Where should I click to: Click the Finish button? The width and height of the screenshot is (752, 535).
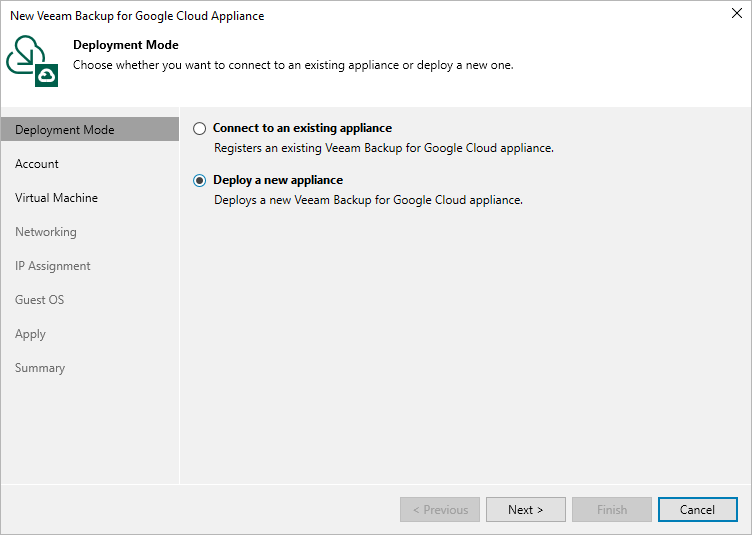tap(611, 510)
